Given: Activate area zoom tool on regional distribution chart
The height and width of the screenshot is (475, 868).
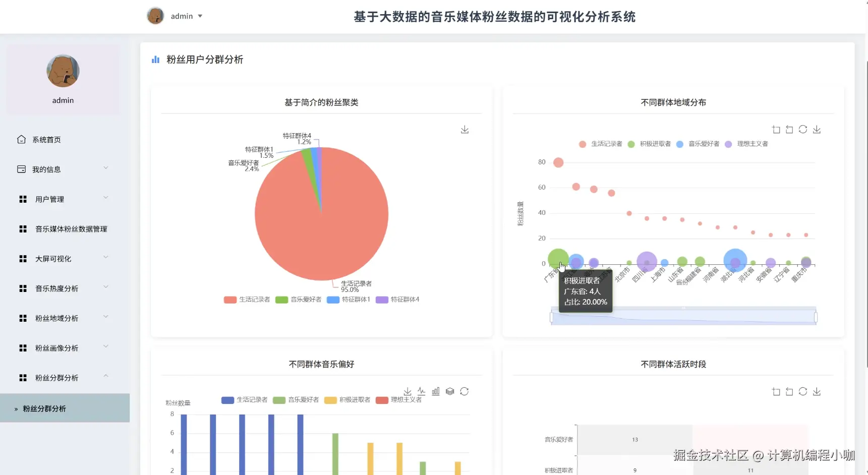Looking at the screenshot, I should (776, 130).
